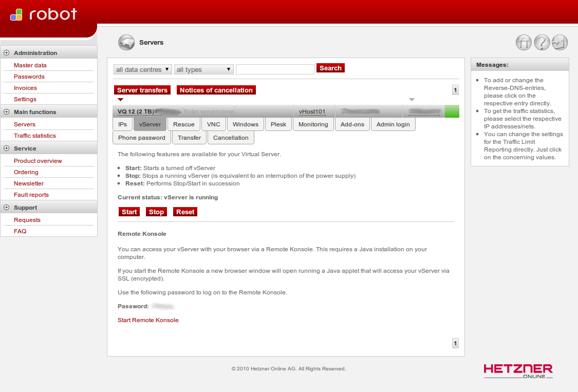The image size is (578, 392).
Task: Open Master data in sidebar
Action: 30,65
